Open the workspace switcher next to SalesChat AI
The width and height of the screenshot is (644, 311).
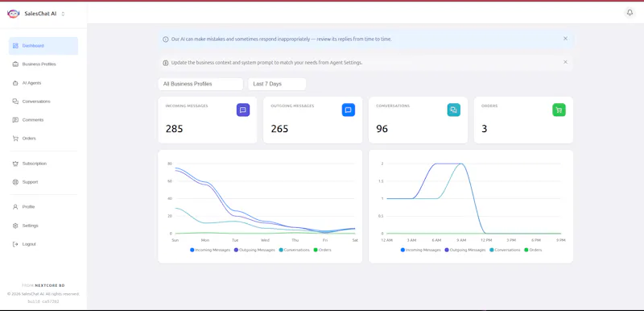coord(63,14)
